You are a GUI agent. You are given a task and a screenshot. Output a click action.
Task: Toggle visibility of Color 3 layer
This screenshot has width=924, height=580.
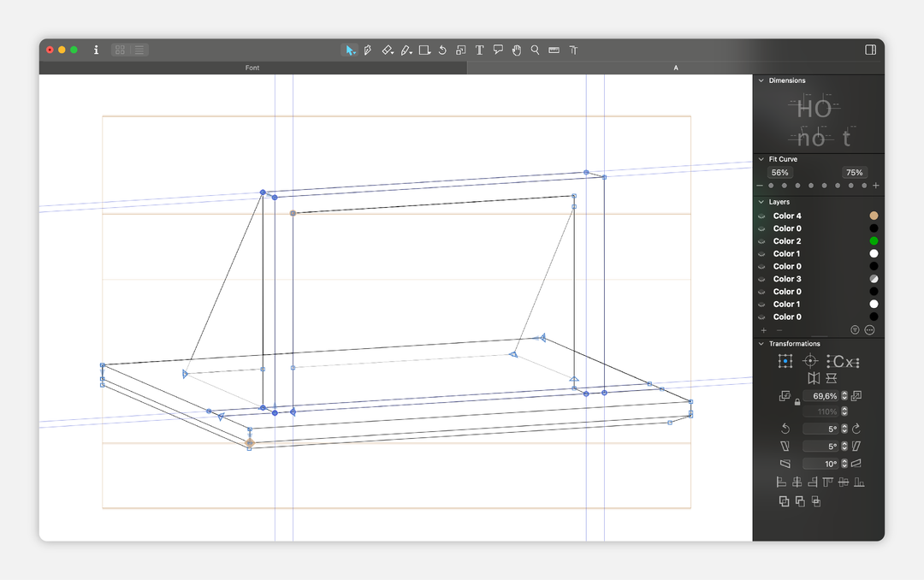761,279
